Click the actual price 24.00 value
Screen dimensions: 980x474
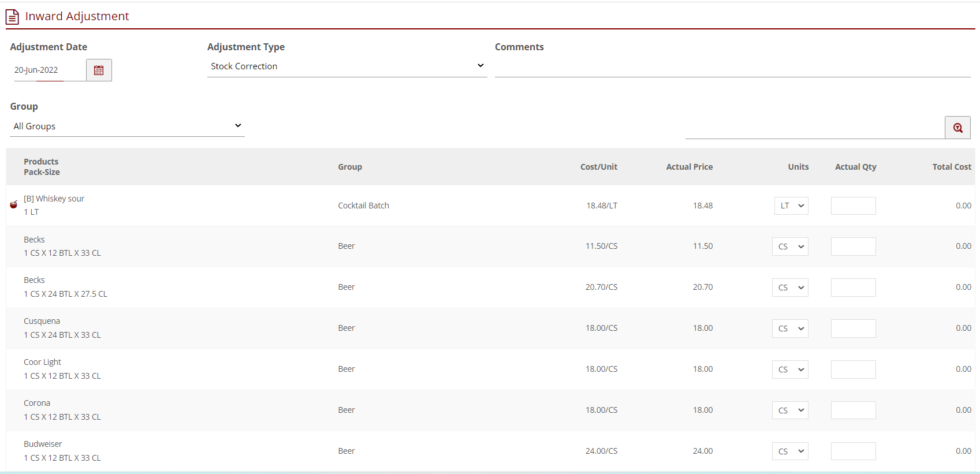(x=703, y=451)
